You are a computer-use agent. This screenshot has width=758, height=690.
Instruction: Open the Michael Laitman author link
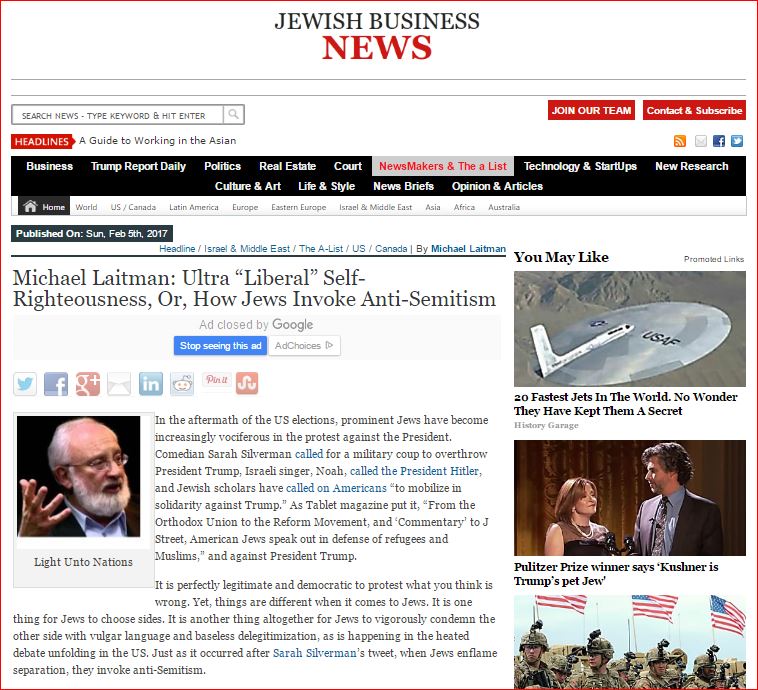click(467, 249)
